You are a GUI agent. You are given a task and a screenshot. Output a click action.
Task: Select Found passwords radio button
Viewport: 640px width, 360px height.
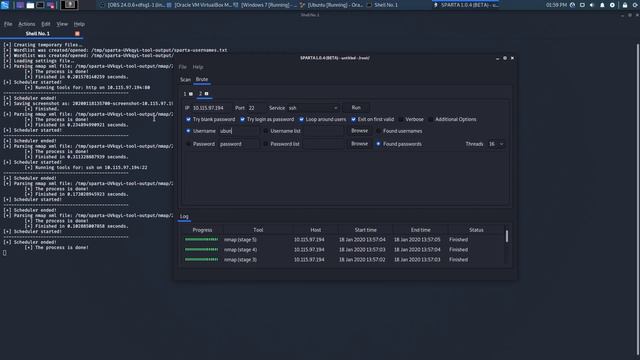(x=378, y=144)
